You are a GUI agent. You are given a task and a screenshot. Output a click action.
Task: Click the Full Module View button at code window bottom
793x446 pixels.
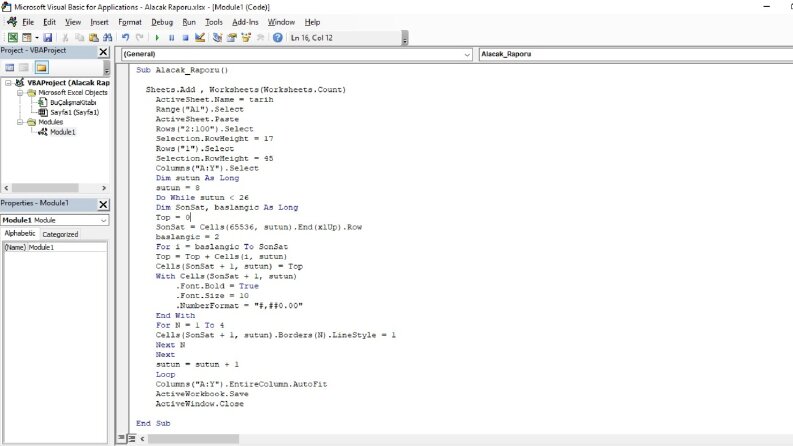coord(131,438)
